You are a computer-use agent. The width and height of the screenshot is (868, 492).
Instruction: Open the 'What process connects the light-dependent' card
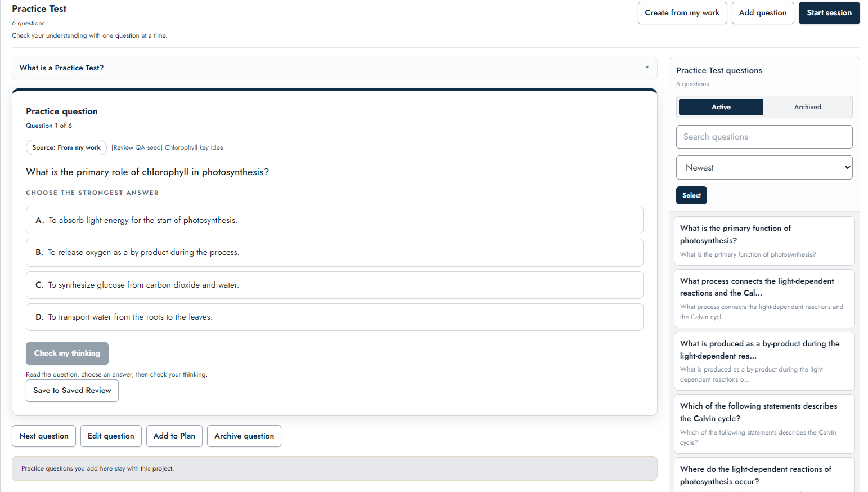pyautogui.click(x=764, y=298)
